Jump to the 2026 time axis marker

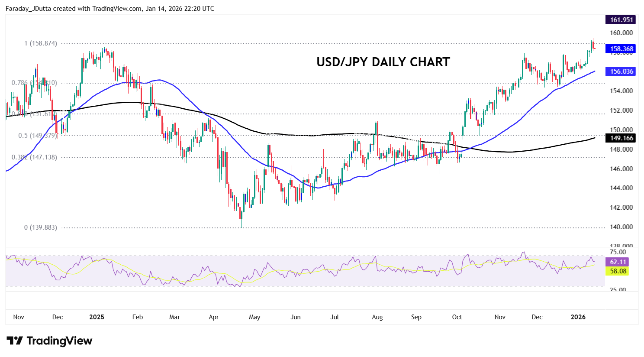[x=578, y=317]
